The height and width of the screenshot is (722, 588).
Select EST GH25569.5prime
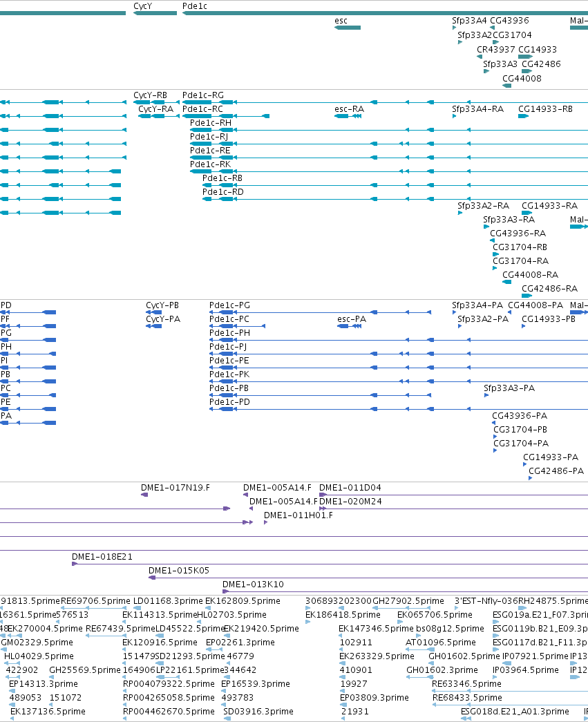point(85,670)
